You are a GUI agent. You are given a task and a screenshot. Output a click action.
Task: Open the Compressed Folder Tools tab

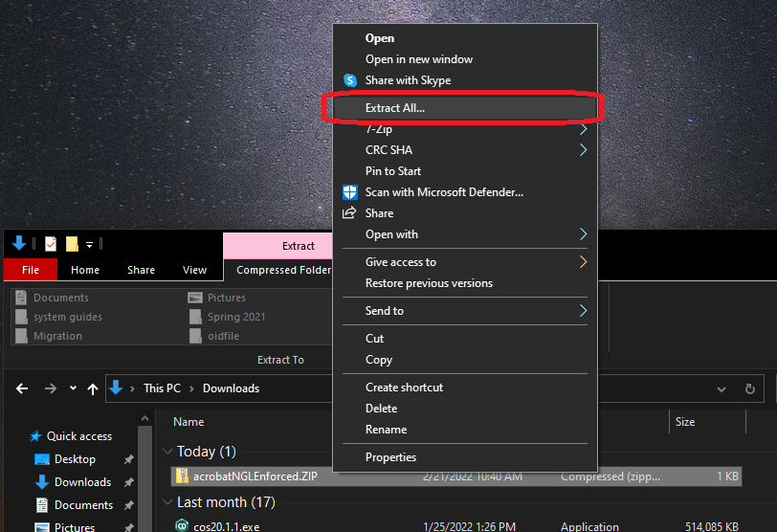[x=278, y=270]
